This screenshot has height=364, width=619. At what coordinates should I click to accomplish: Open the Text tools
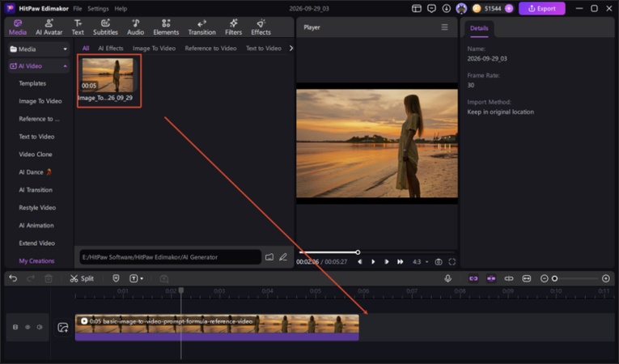coord(78,28)
